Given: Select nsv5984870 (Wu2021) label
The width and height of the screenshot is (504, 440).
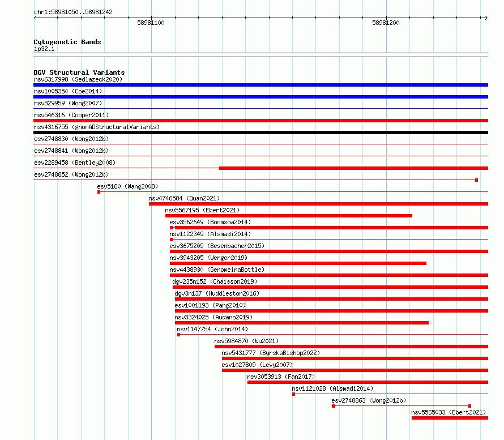Looking at the screenshot, I should (x=246, y=341).
